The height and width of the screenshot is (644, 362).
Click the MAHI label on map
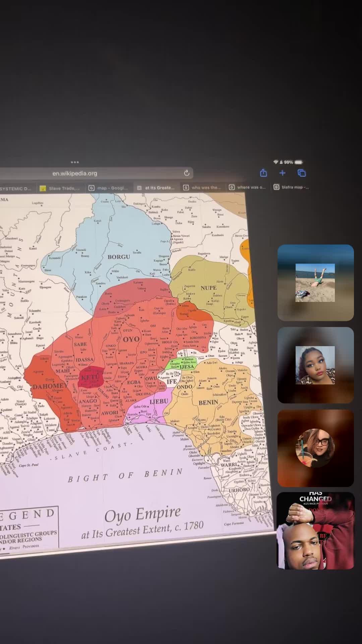click(63, 371)
